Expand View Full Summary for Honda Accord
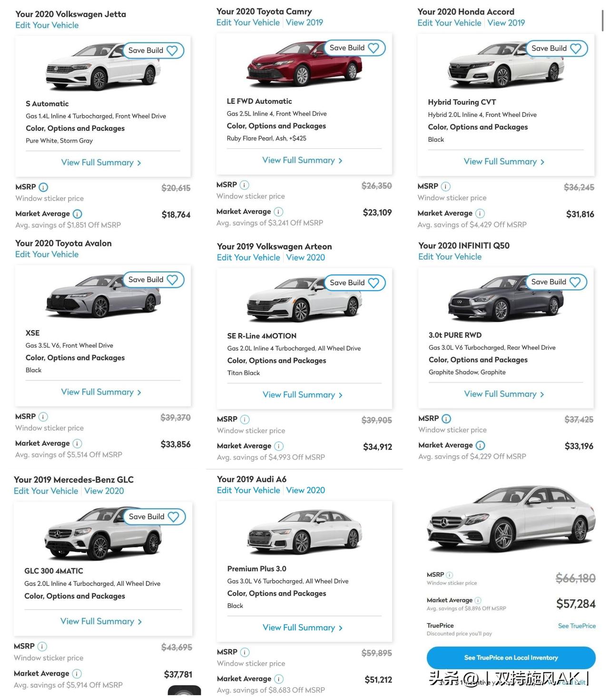 (x=504, y=162)
